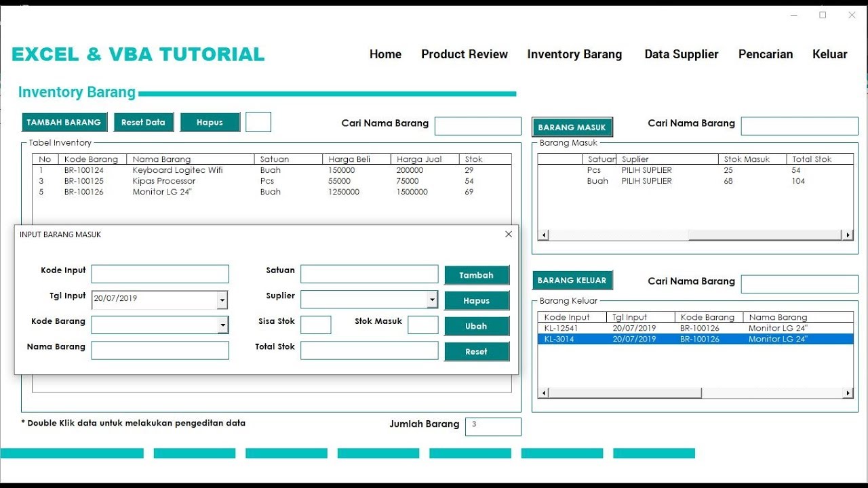
Task: Focus the Nama Barang field in dialog
Action: [160, 350]
